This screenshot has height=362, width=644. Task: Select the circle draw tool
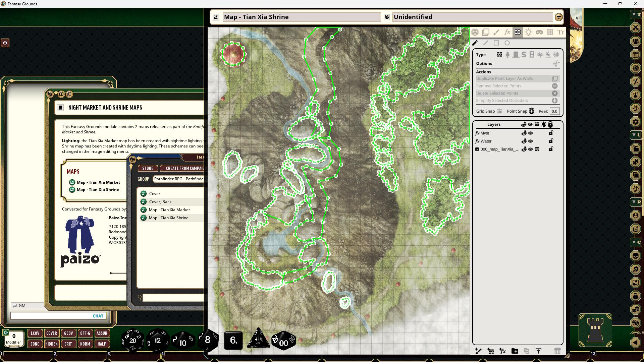tap(507, 43)
